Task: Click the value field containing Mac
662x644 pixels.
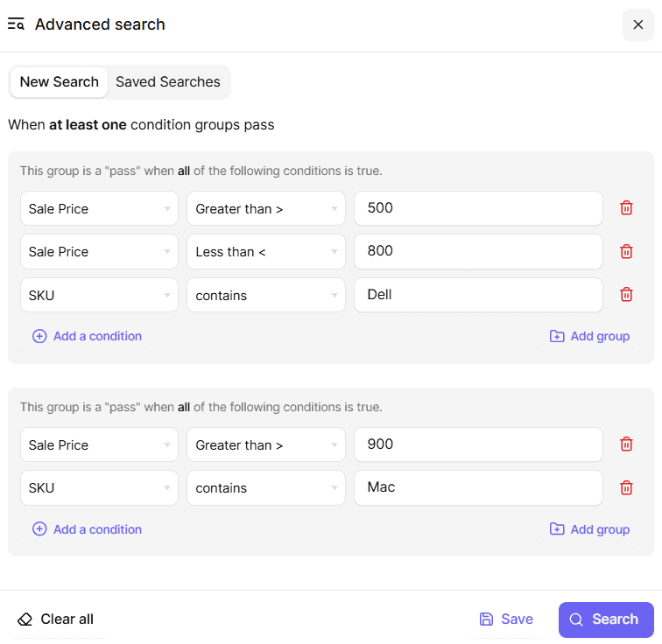Action: (x=478, y=488)
